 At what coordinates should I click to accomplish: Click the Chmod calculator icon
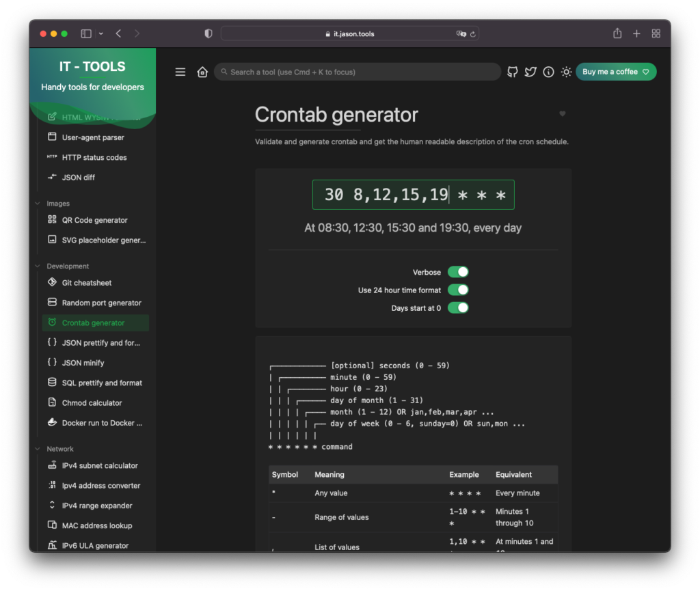[x=52, y=402]
